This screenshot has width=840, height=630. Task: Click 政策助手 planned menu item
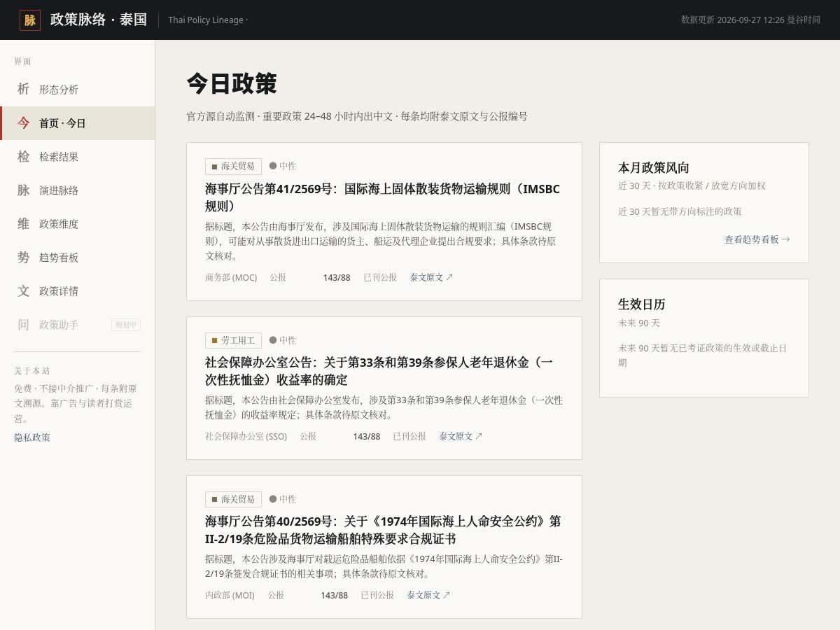point(77,325)
